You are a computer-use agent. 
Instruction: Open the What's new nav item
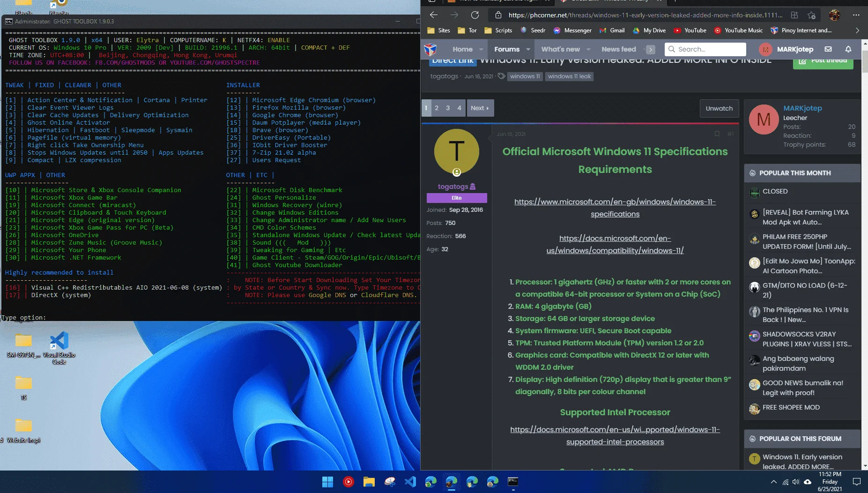(x=561, y=49)
